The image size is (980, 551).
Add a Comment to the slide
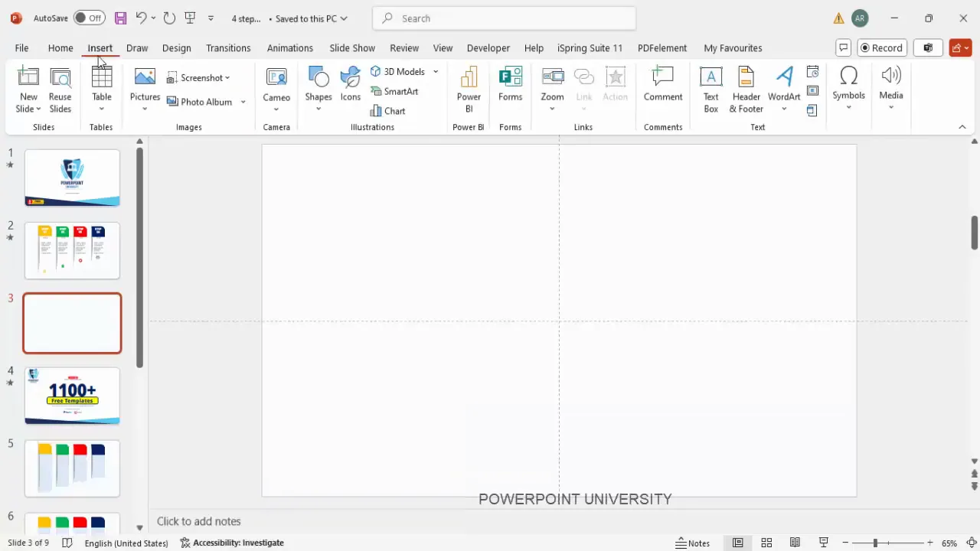tap(662, 84)
